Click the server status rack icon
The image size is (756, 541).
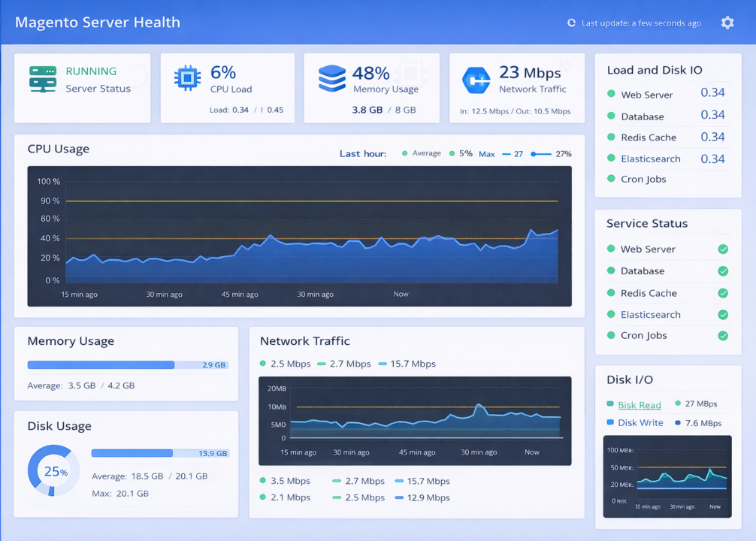[x=43, y=79]
